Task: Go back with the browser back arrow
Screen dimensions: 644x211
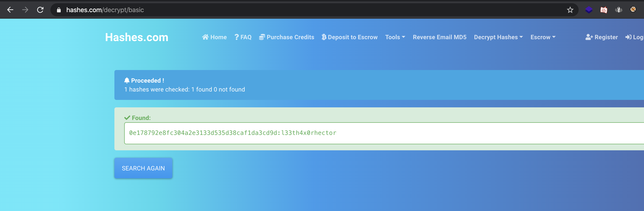Action: (x=10, y=10)
